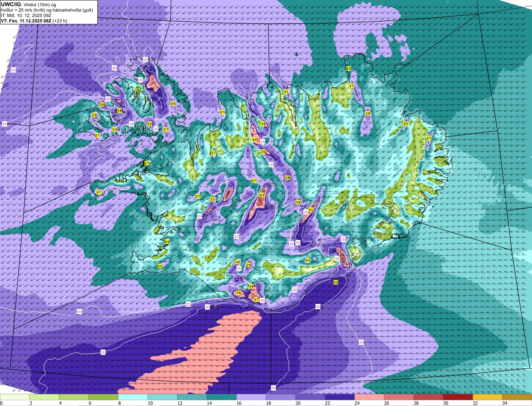Viewport: 532px width, 406px height.
Task: Pick the red legend swatch for 28–30
Action: click(x=428, y=397)
